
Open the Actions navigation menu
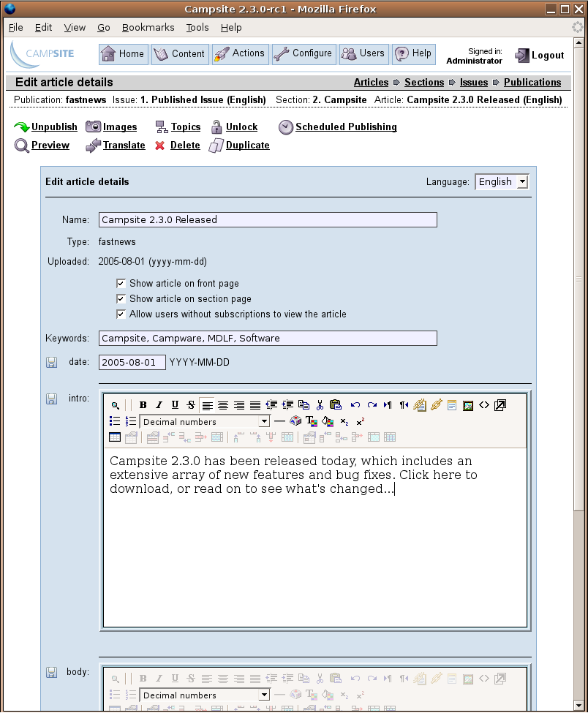pyautogui.click(x=241, y=54)
